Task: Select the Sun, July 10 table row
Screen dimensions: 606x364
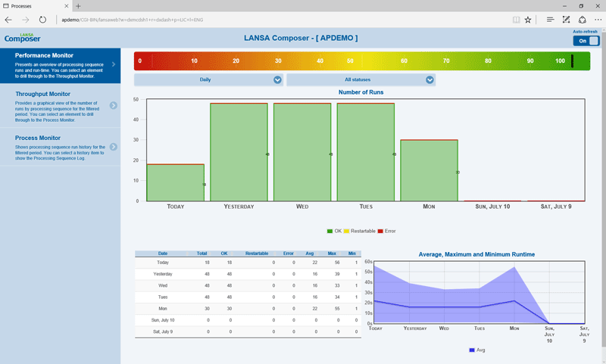Action: coord(248,320)
